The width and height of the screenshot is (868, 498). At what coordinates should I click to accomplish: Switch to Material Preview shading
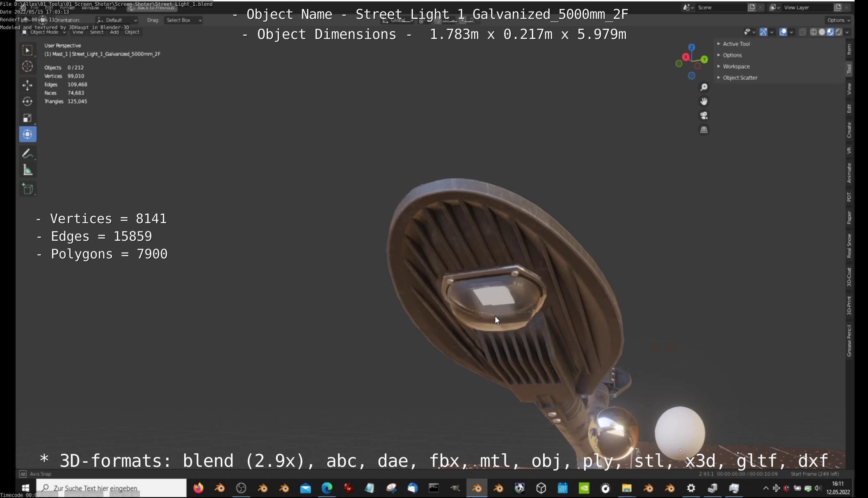[830, 32]
